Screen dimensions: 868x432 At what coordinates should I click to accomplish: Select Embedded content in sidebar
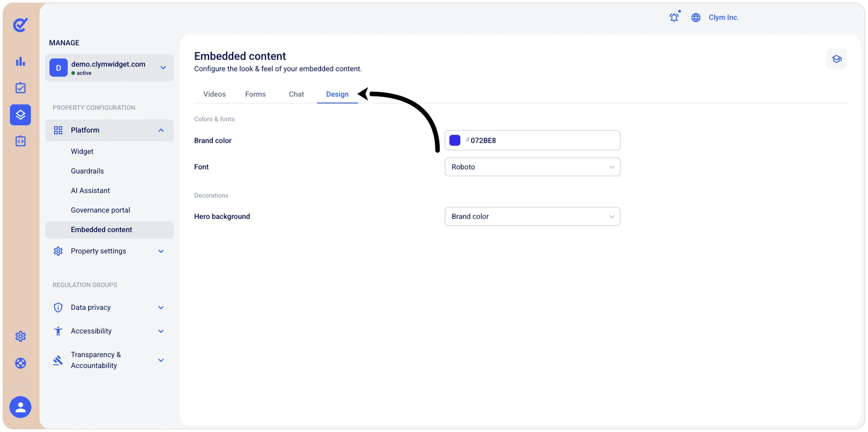109,230
